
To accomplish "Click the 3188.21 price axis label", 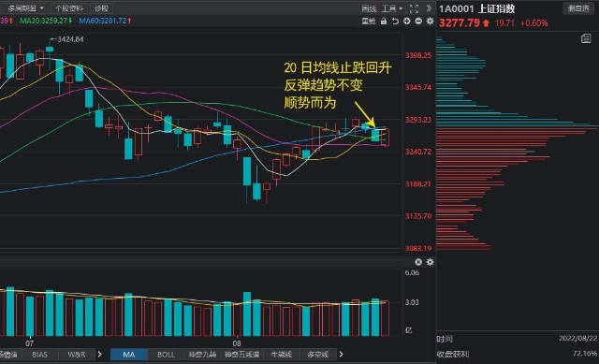I will (418, 184).
